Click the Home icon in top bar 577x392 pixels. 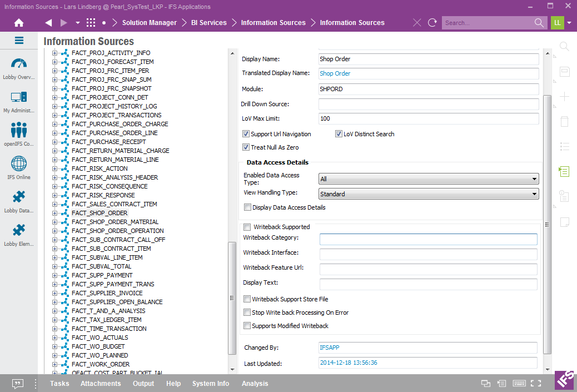click(19, 23)
